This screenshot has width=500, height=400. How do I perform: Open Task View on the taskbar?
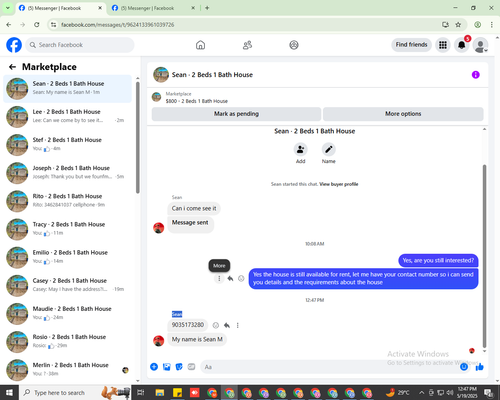tap(141, 393)
